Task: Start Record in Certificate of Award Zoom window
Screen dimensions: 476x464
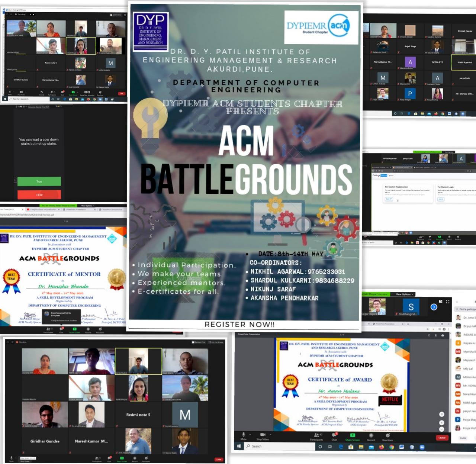Action: [x=371, y=437]
